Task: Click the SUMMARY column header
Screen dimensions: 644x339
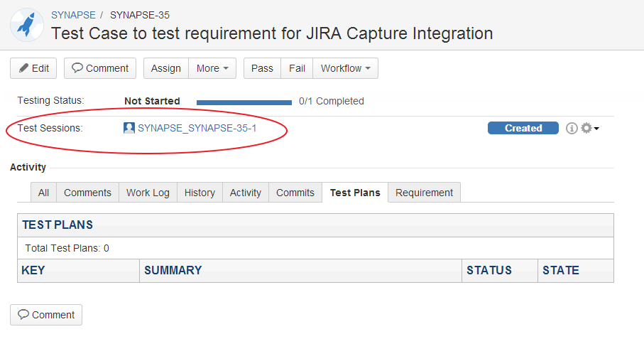Action: click(x=300, y=270)
